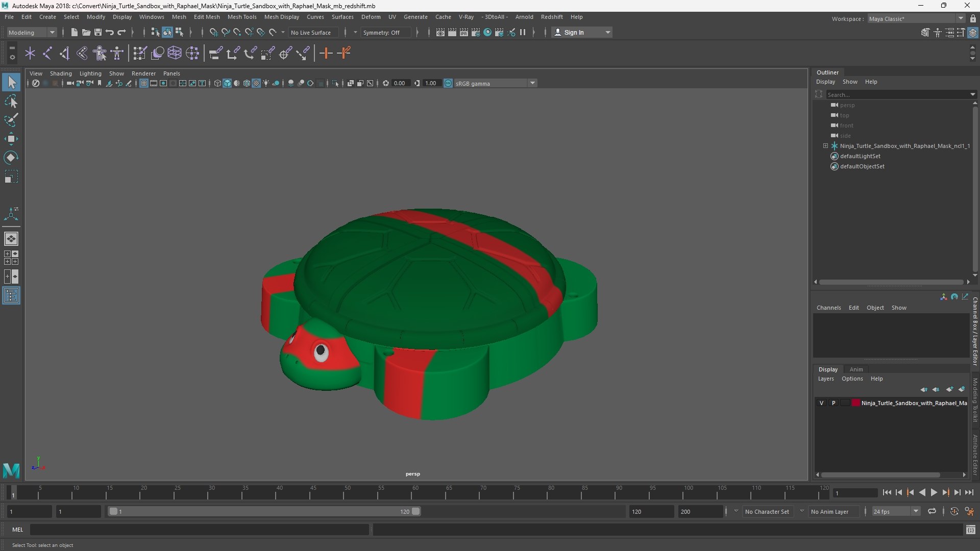Open the Redshift menu

pos(552,17)
